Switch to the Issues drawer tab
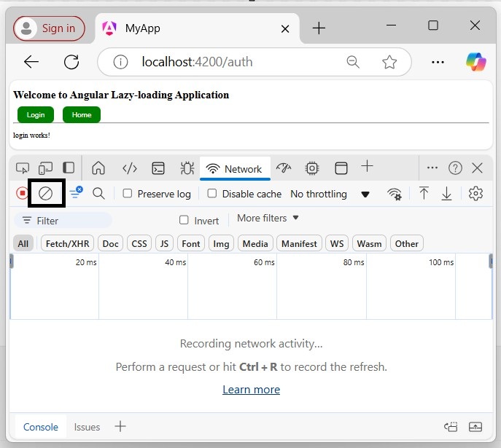 [87, 427]
